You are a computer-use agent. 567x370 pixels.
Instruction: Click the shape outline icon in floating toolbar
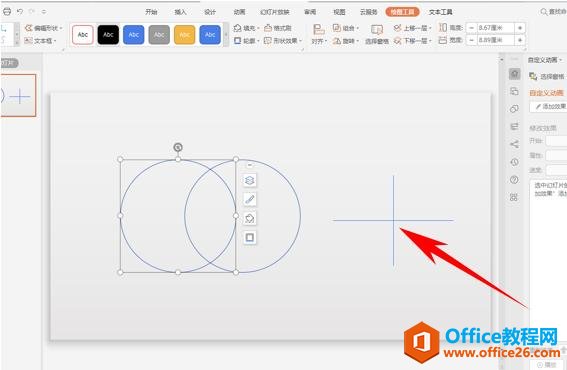tap(250, 237)
